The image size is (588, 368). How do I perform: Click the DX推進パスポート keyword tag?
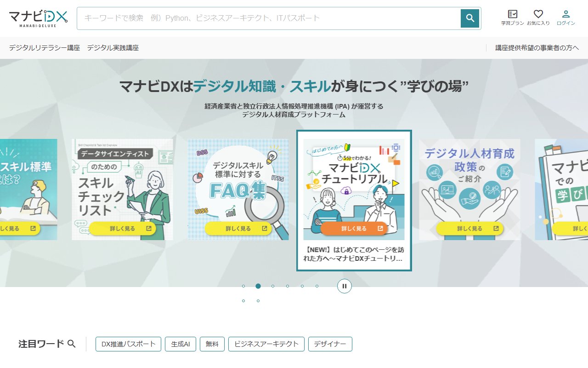pyautogui.click(x=128, y=344)
